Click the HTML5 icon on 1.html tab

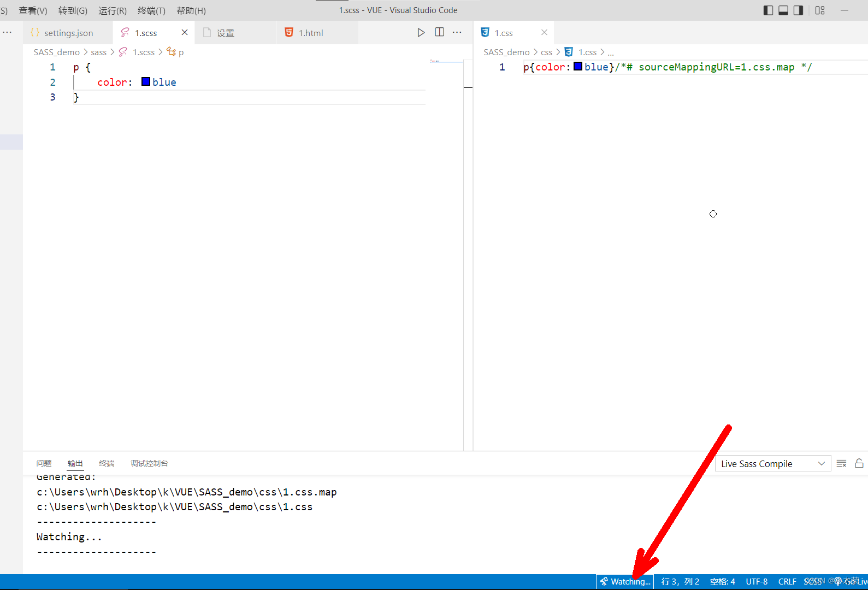click(x=289, y=32)
